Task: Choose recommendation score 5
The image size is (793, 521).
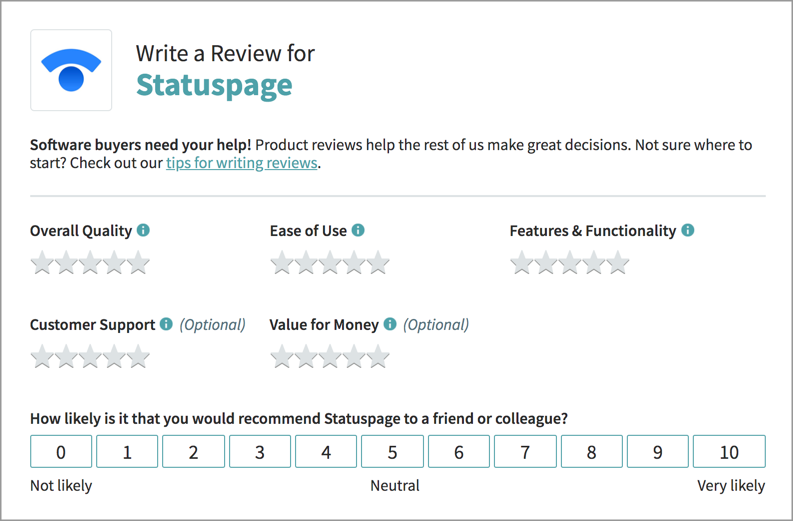Action: coord(392,451)
